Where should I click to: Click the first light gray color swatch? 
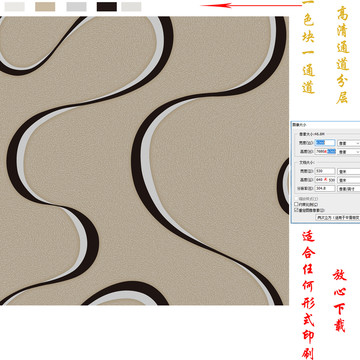pos(15,7)
